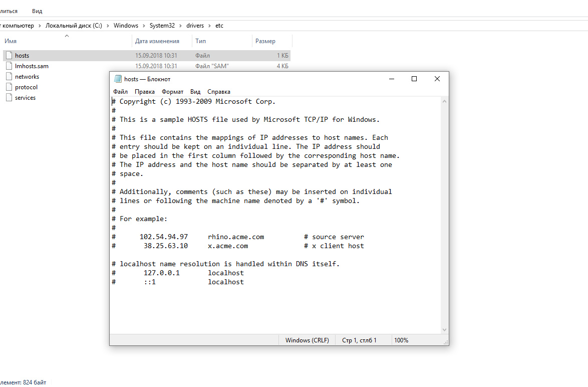
Task: Select the protocol file icon
Action: coord(9,87)
